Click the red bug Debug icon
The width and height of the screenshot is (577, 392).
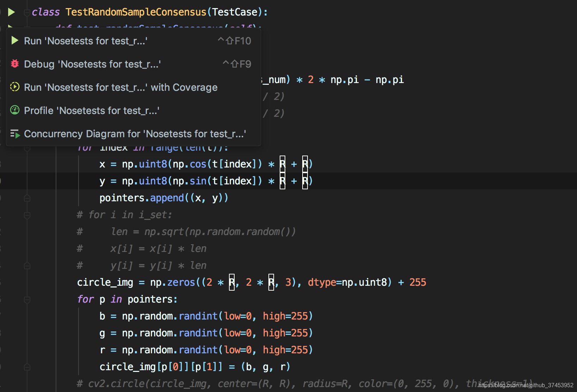point(15,64)
